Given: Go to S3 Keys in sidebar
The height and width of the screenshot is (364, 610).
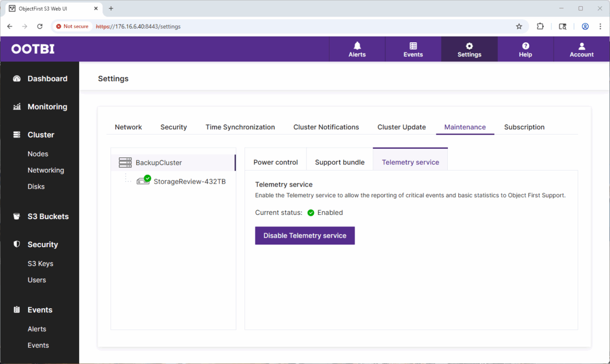Looking at the screenshot, I should point(40,264).
